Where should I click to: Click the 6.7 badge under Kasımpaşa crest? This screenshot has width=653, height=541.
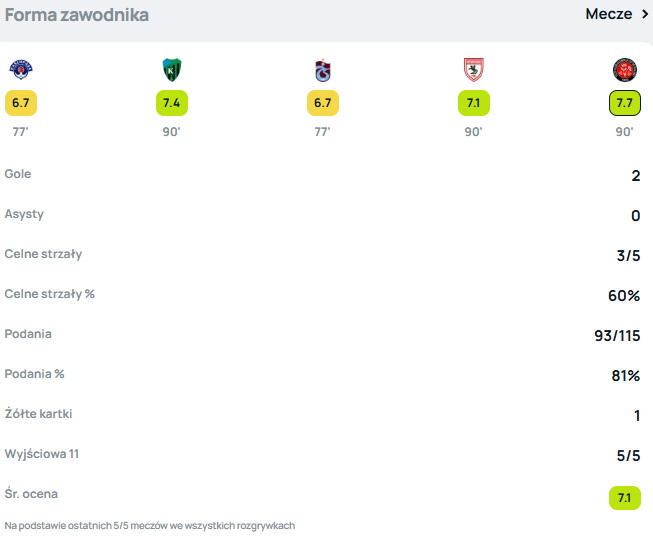[x=21, y=103]
